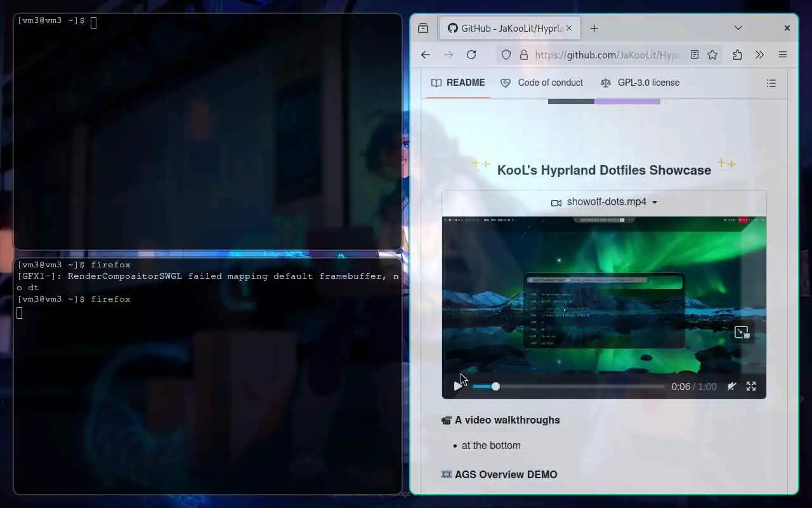Open the Code of conduct tab

tap(542, 83)
